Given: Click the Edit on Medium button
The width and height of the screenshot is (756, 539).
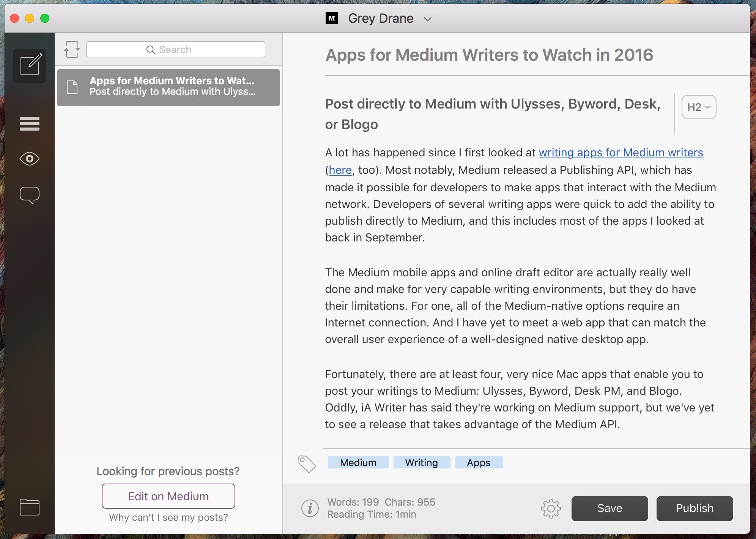Looking at the screenshot, I should tap(168, 496).
